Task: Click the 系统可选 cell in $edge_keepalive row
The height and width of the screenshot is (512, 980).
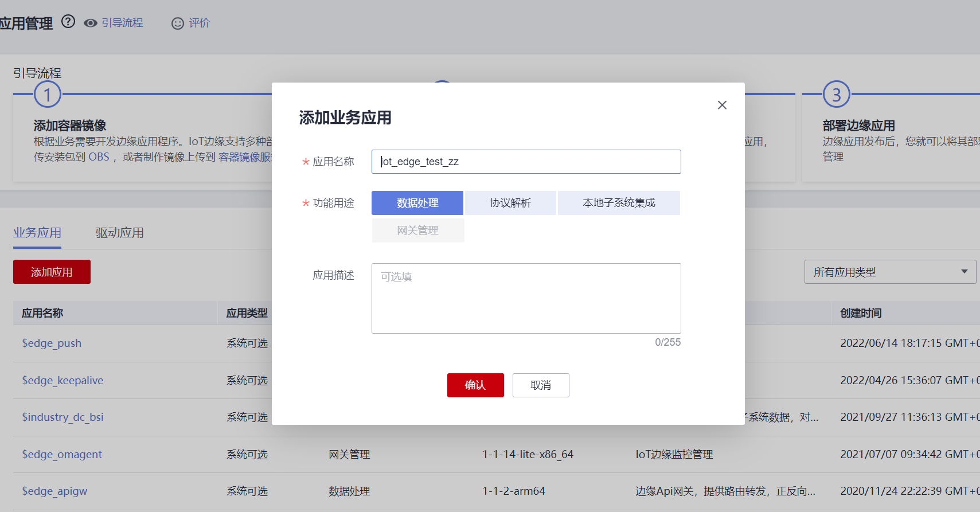Action: pos(247,380)
